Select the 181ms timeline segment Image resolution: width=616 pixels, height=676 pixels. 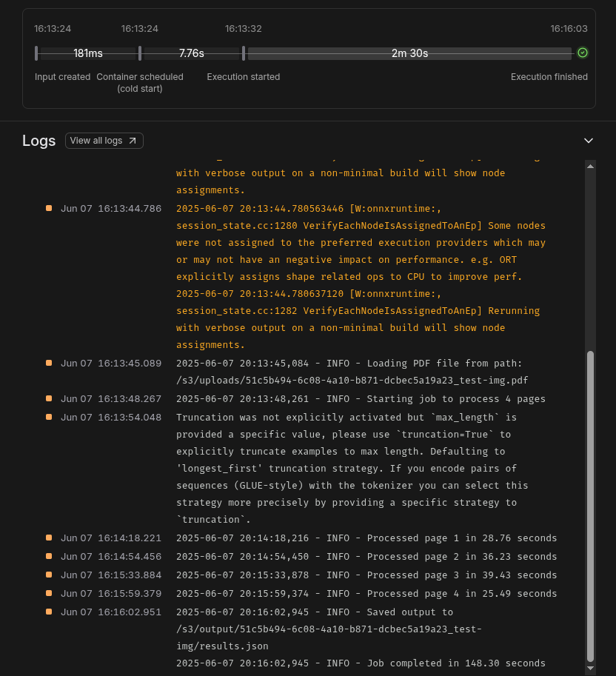[x=88, y=53]
